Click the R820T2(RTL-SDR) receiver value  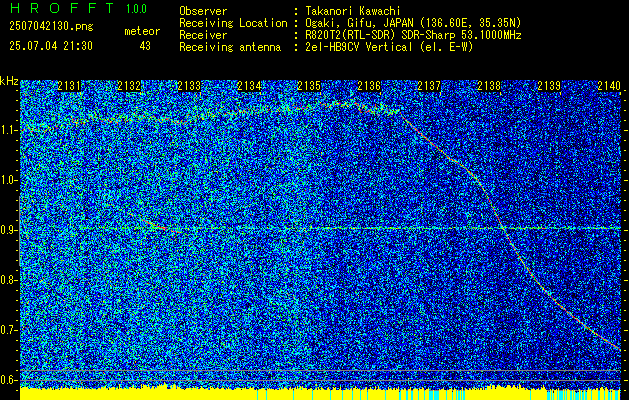pyautogui.click(x=413, y=35)
